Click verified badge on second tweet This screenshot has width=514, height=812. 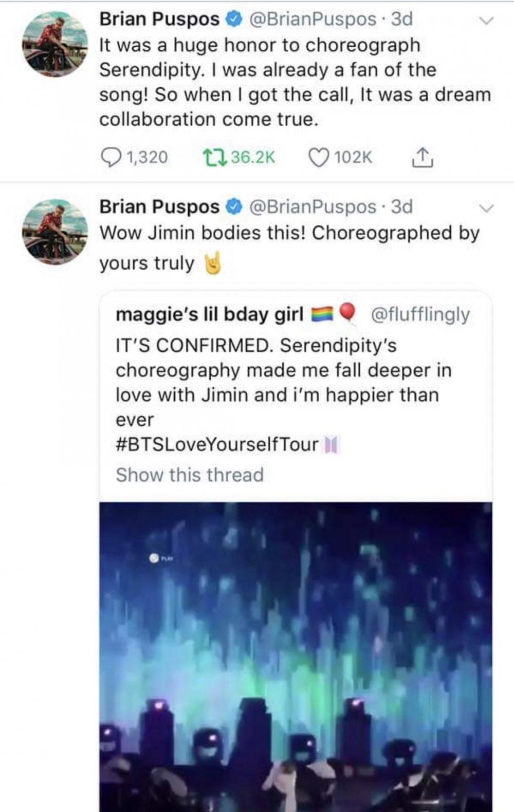tap(234, 207)
